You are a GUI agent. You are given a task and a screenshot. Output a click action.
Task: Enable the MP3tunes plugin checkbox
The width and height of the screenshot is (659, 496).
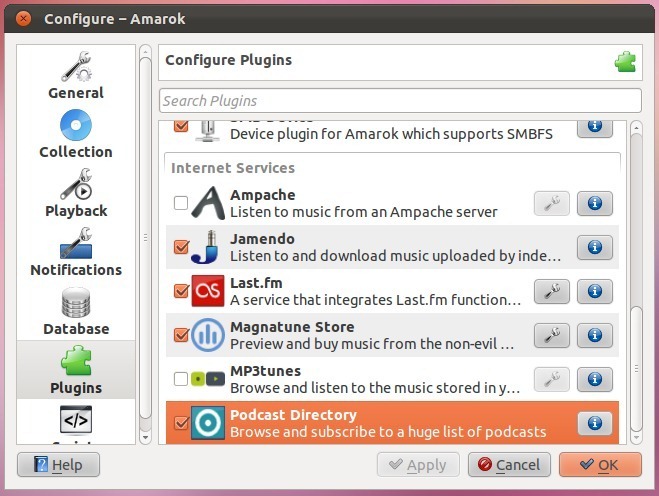coord(181,379)
